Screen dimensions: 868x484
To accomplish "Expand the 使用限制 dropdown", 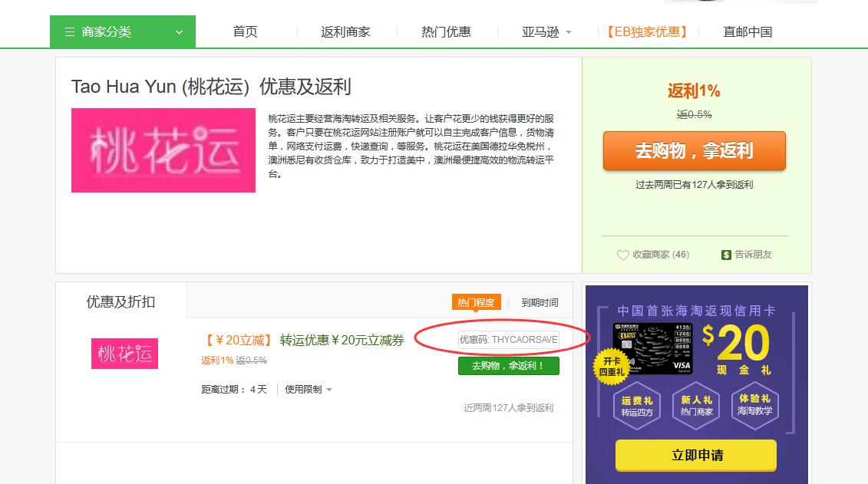I will pyautogui.click(x=309, y=390).
